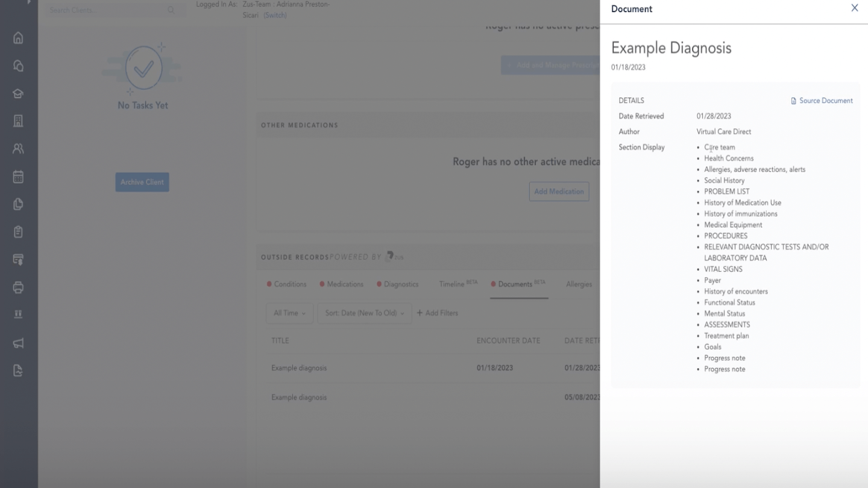
Task: Click Add Filters
Action: pyautogui.click(x=438, y=313)
